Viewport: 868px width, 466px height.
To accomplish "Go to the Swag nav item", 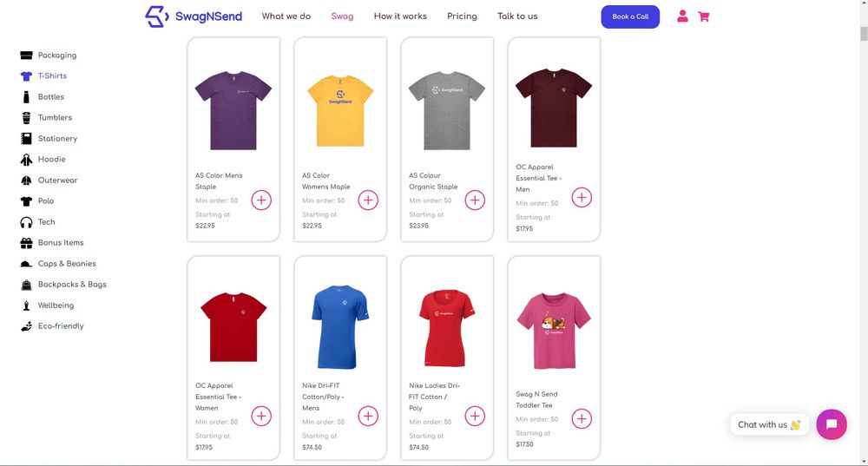I will click(342, 16).
